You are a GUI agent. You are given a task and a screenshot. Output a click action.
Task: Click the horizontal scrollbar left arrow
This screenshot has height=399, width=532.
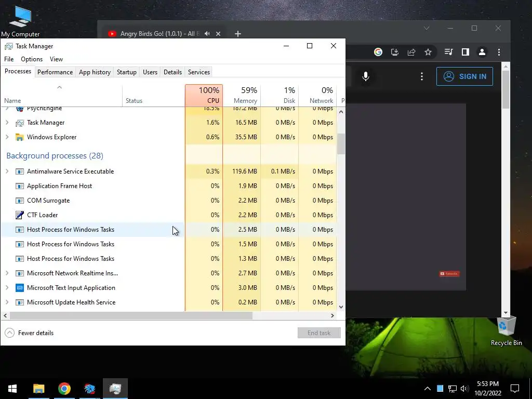pos(5,315)
